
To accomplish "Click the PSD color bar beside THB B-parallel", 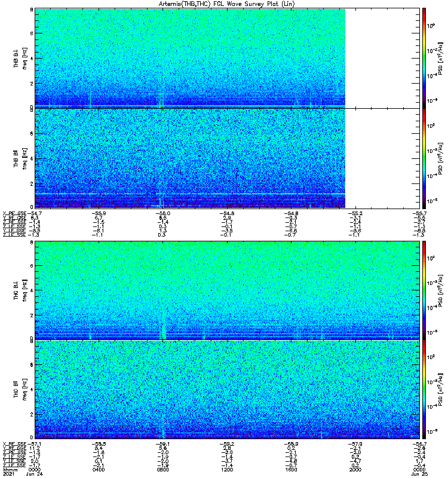I will click(x=424, y=158).
